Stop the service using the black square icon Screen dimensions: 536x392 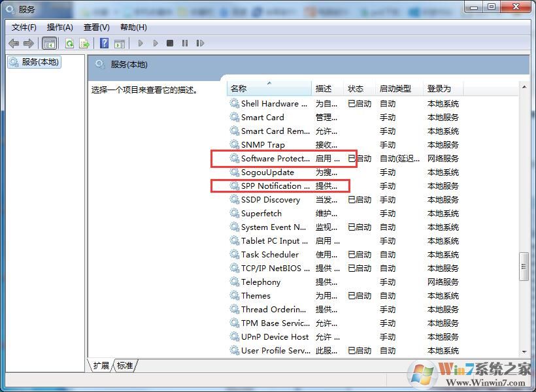(x=170, y=42)
